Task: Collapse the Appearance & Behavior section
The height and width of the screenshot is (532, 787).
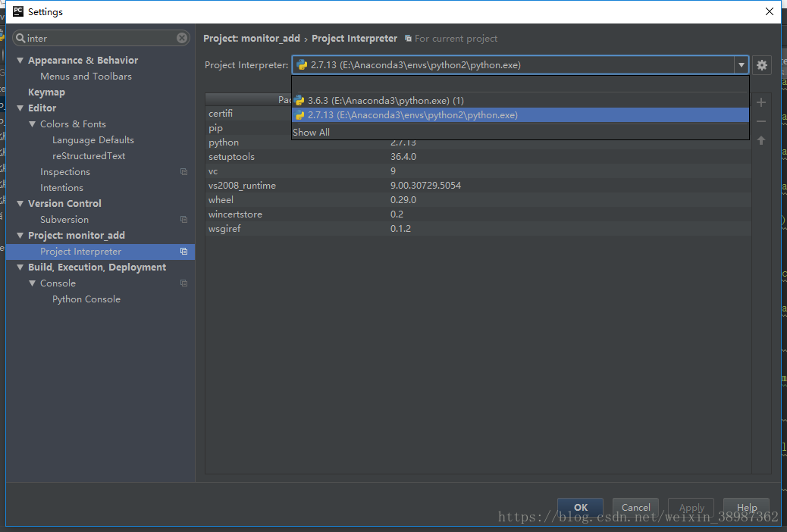Action: coord(20,60)
